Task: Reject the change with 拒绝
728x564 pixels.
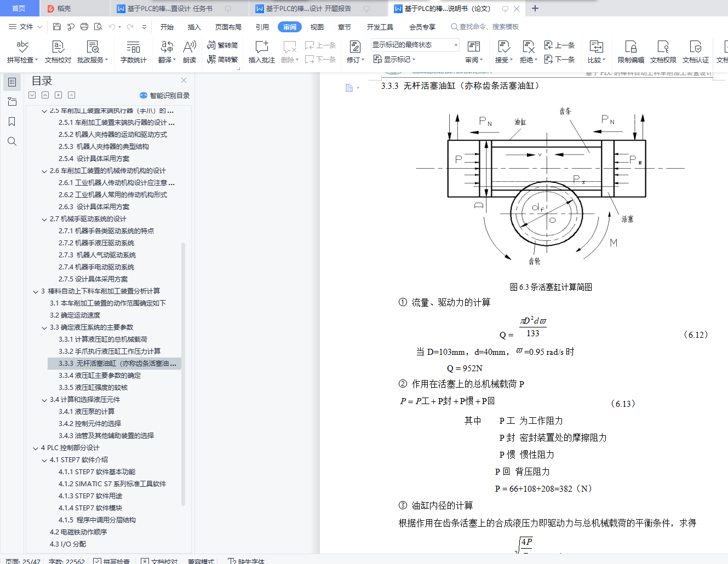Action: [x=528, y=52]
